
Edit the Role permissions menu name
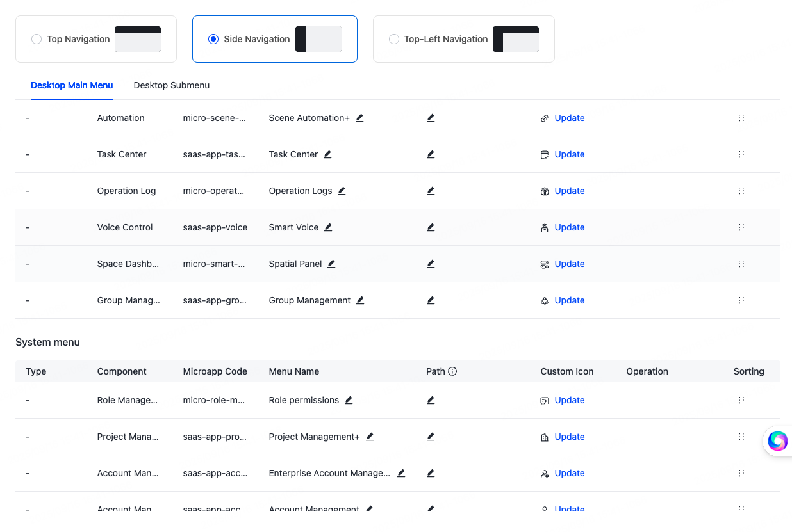[x=349, y=400]
